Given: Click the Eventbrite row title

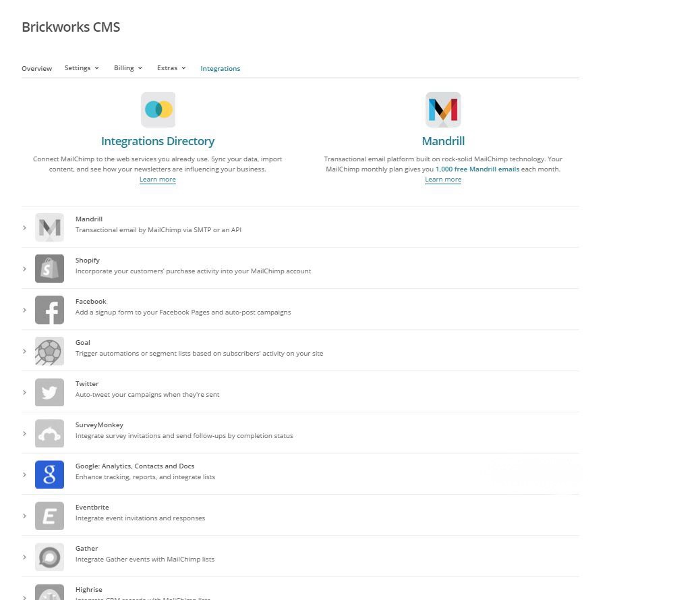Looking at the screenshot, I should click(92, 507).
